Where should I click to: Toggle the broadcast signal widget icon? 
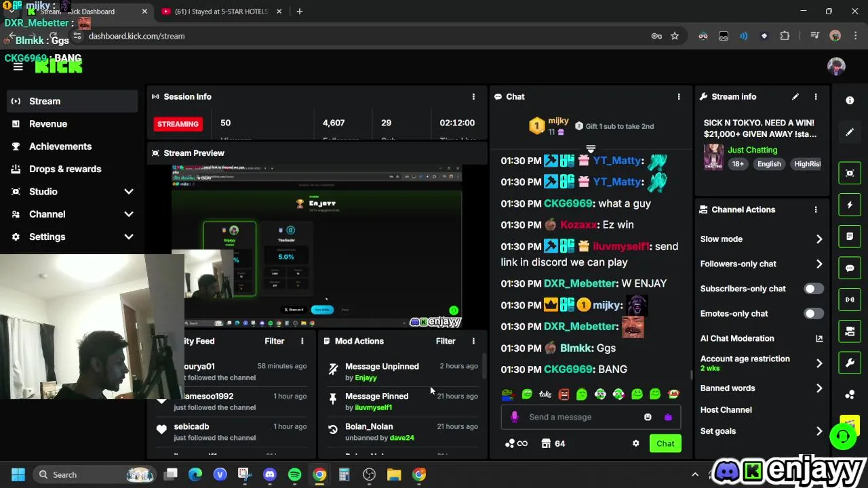(x=850, y=300)
